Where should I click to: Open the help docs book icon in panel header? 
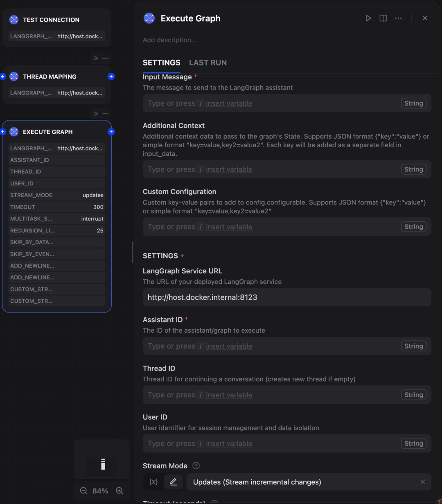tap(383, 18)
